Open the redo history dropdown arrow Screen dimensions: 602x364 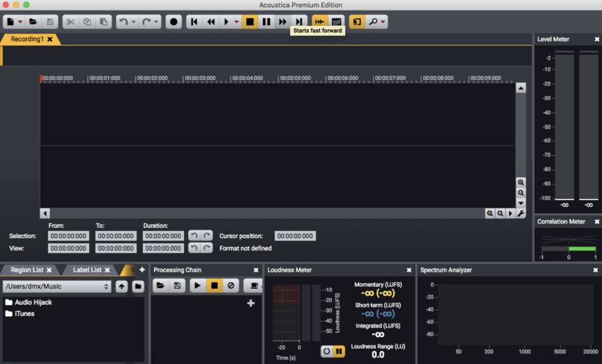[x=156, y=22]
